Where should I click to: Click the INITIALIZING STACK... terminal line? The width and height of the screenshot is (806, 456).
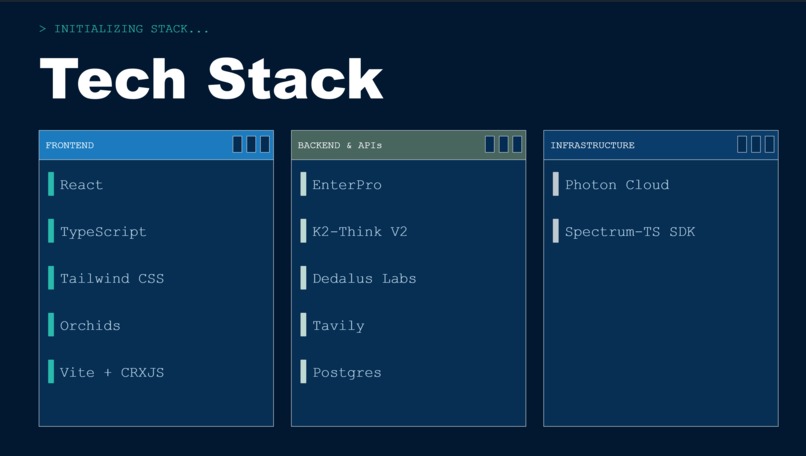click(124, 29)
